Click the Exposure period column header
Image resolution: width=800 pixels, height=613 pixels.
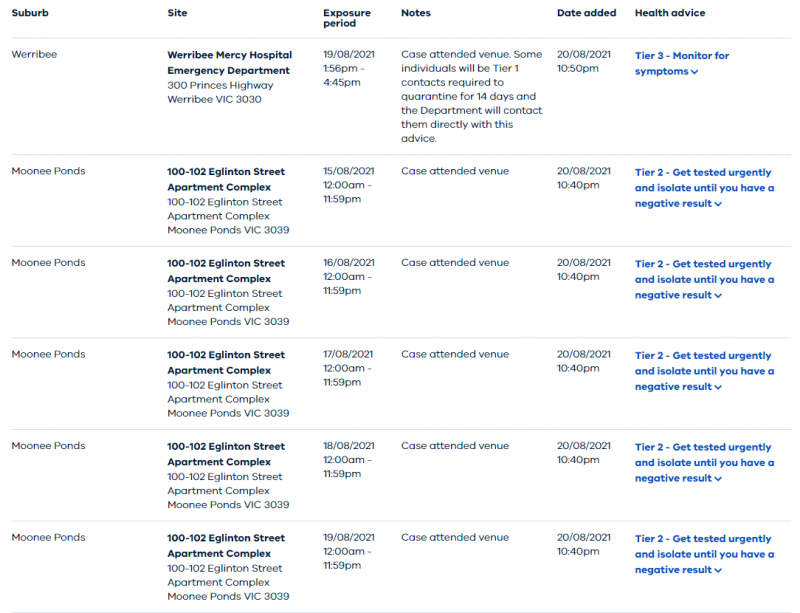[346, 18]
